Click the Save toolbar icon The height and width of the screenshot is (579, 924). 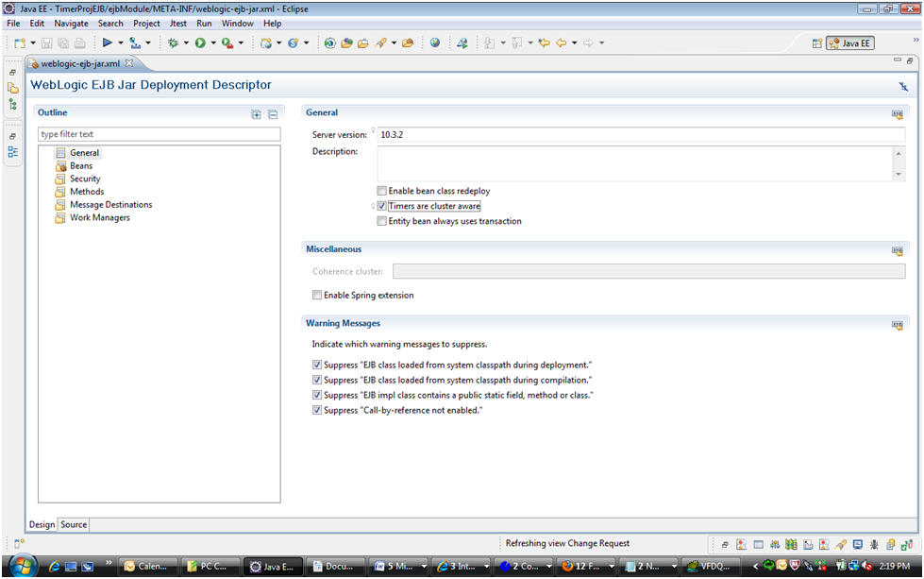click(x=46, y=43)
